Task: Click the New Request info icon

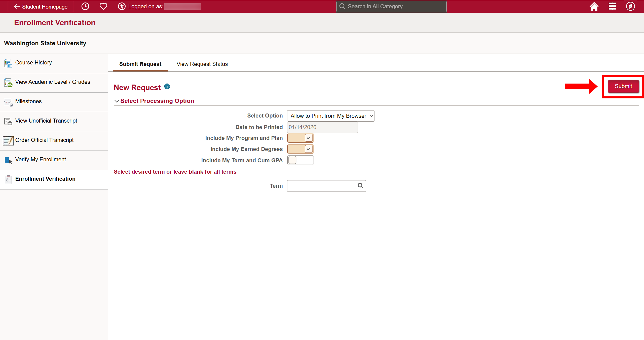Action: (167, 87)
